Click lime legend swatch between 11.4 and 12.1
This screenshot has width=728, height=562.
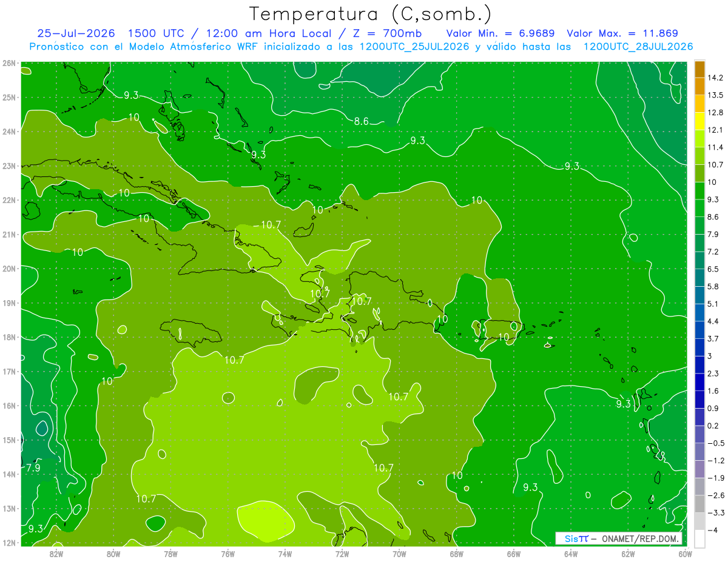[699, 138]
